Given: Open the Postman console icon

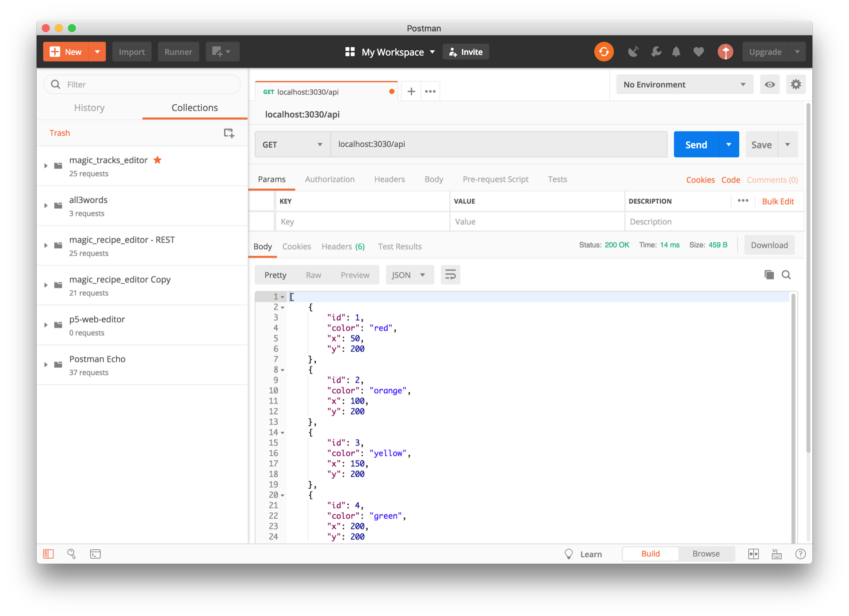Looking at the screenshot, I should pos(96,554).
